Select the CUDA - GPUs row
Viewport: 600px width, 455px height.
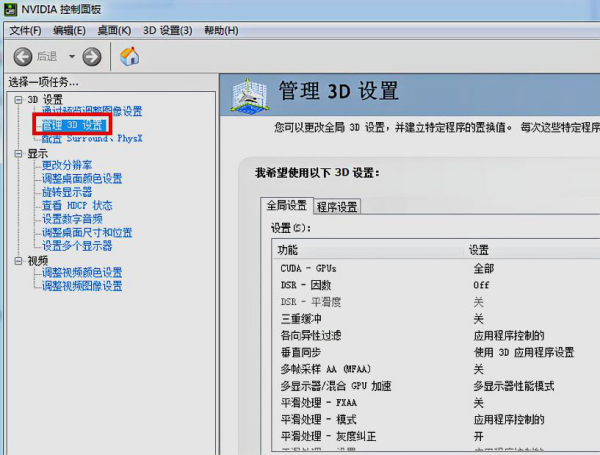[436, 268]
